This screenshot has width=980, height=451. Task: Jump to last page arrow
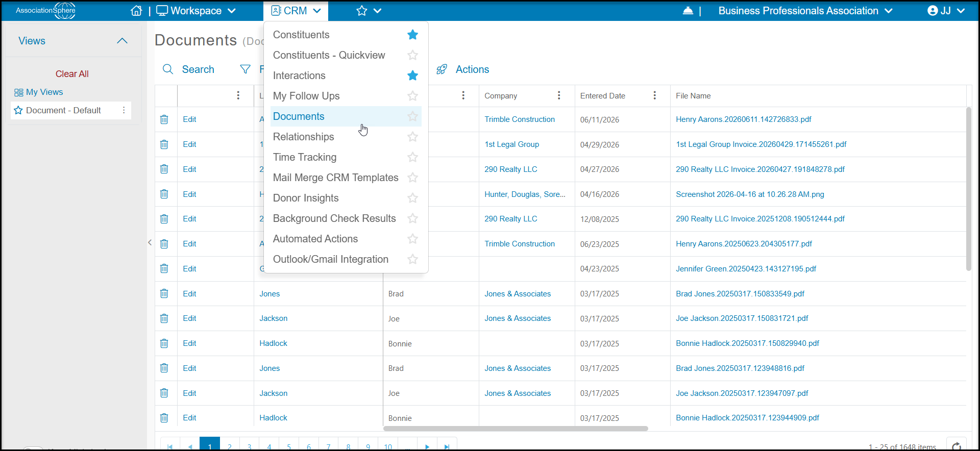pos(447,447)
